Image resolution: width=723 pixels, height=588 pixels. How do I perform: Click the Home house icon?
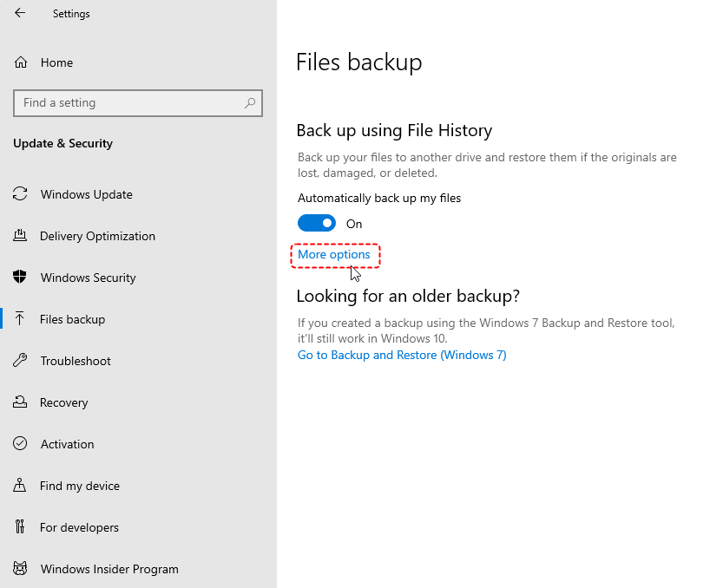(21, 62)
